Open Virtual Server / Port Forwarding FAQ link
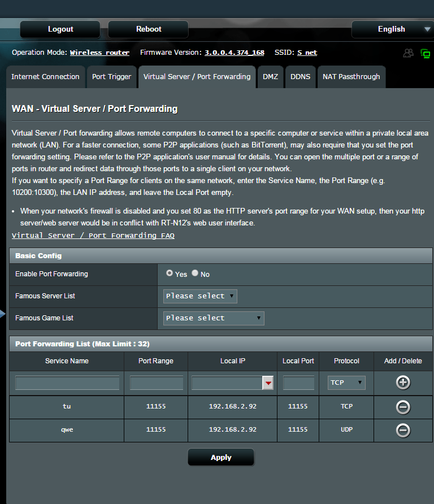434x504 pixels. pos(93,236)
